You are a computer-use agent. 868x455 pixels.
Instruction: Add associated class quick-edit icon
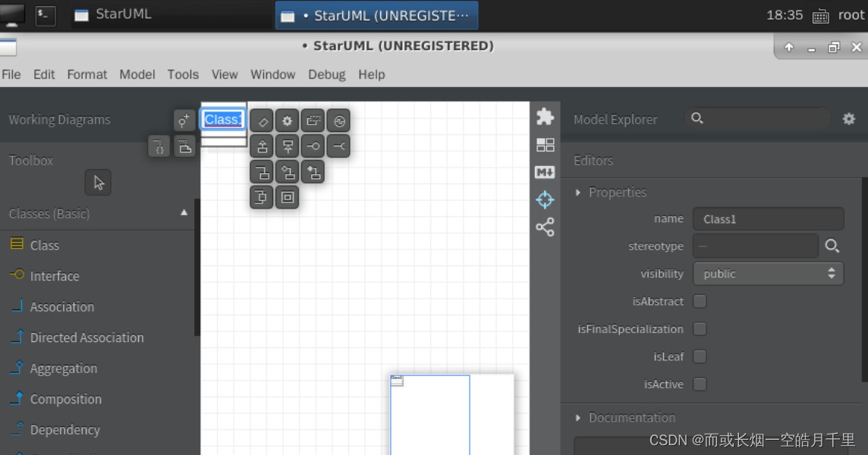(262, 172)
